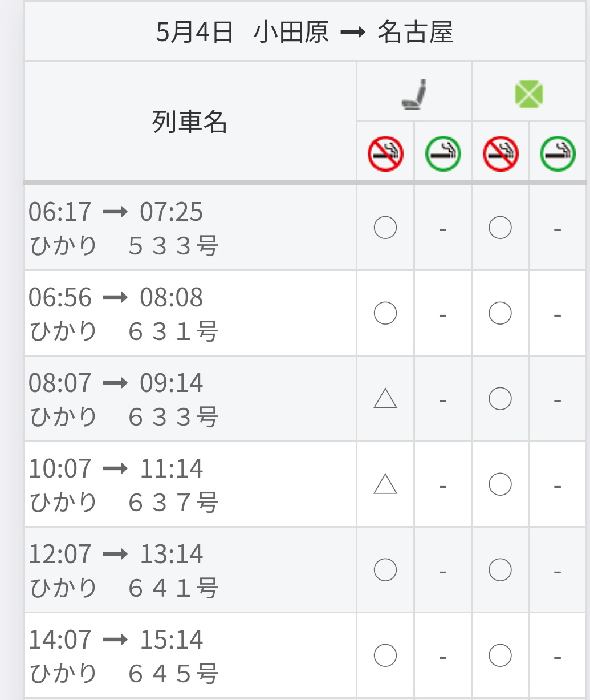This screenshot has height=700, width=590.
Task: Select reserved seat triangle for ひかり 637号
Action: pos(385,484)
